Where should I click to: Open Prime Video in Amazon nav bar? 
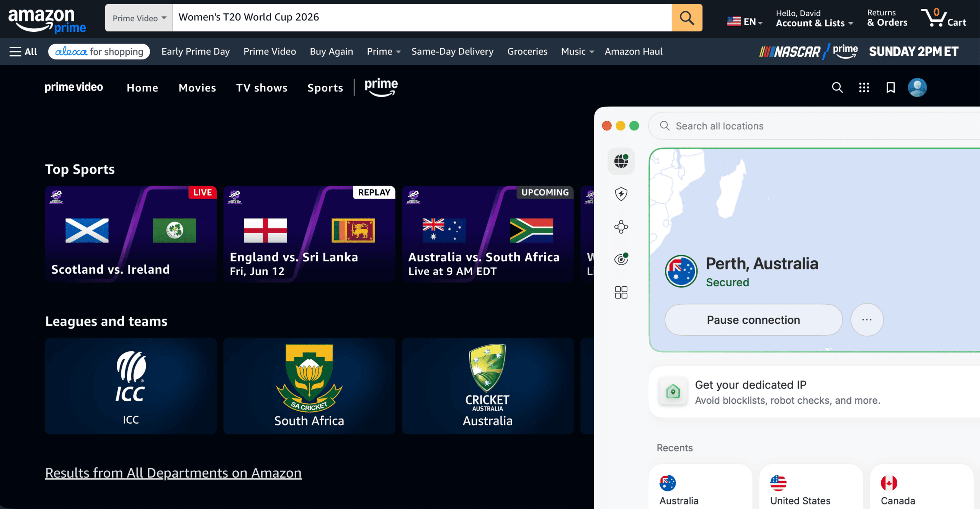pos(269,51)
